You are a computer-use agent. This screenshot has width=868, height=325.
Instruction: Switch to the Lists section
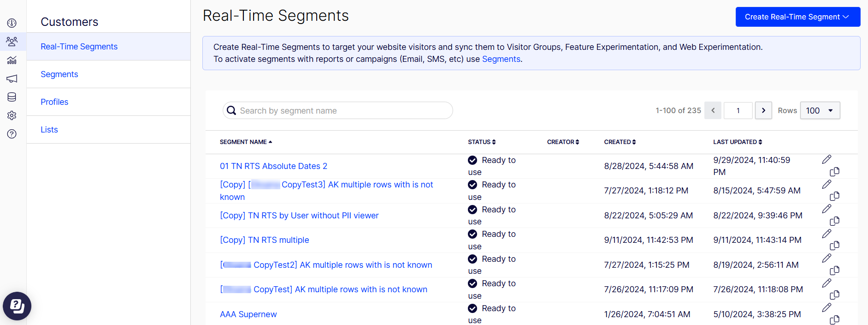click(x=49, y=130)
